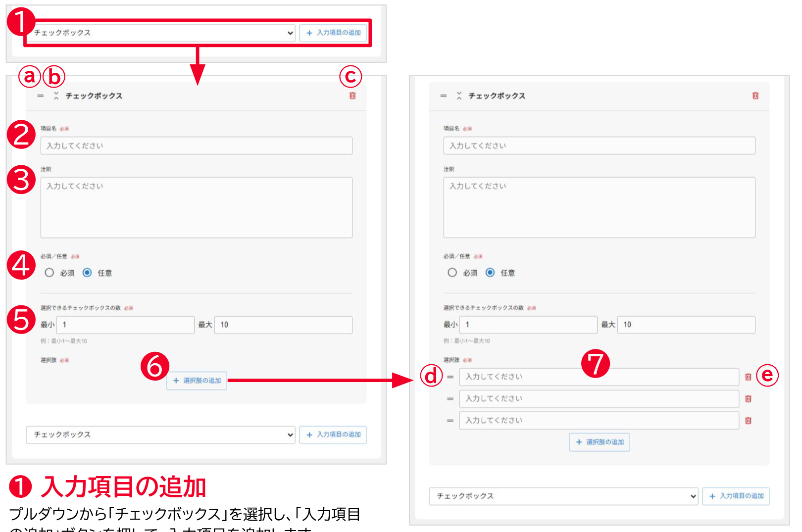
Task: Select the 必須 radio button in the left form
Action: click(x=50, y=273)
